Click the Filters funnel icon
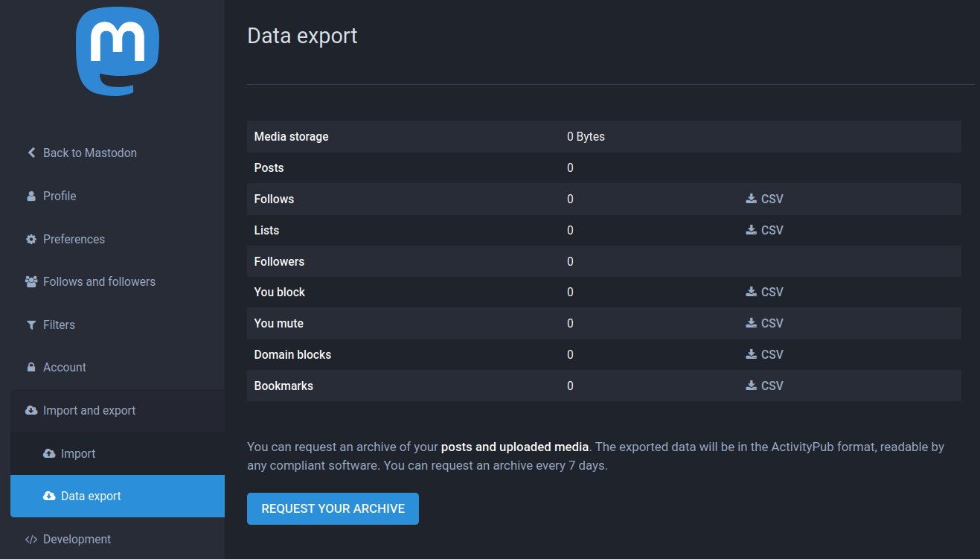Viewport: 980px width, 559px height. (31, 325)
